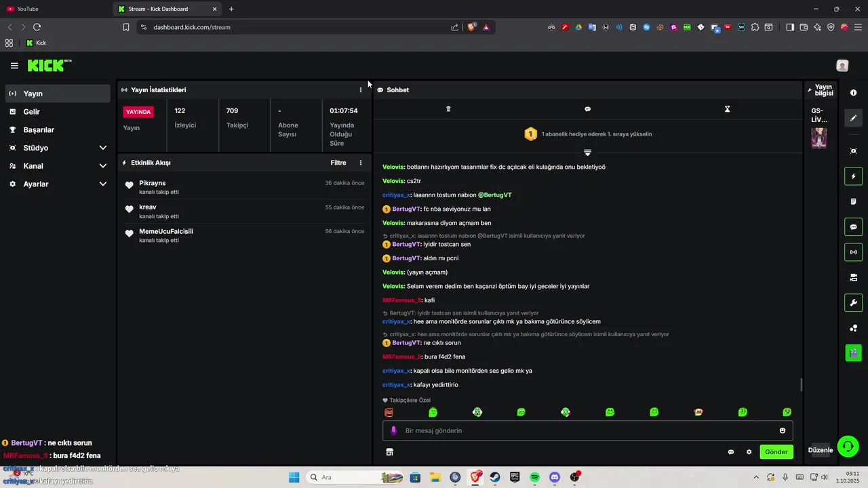The width and height of the screenshot is (868, 488).
Task: Toggle the chat widget in right rail
Action: [x=854, y=227]
